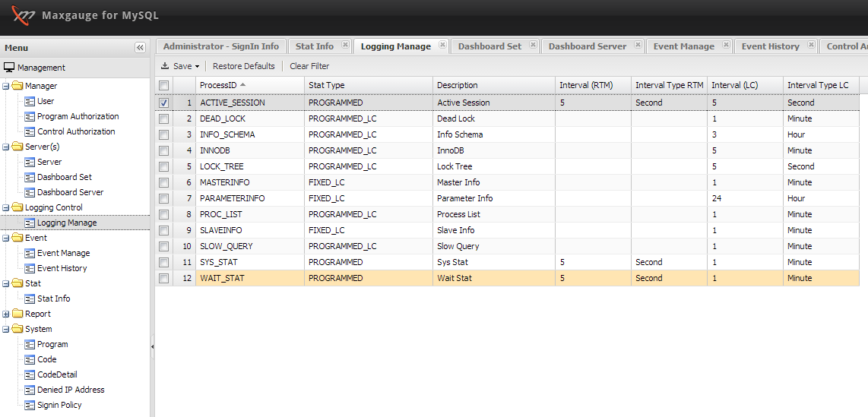
Task: Click the Restore Defaults button
Action: [243, 66]
